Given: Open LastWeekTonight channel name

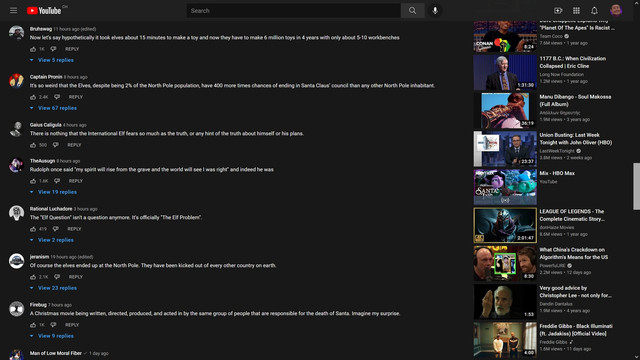Looking at the screenshot, I should [x=557, y=151].
